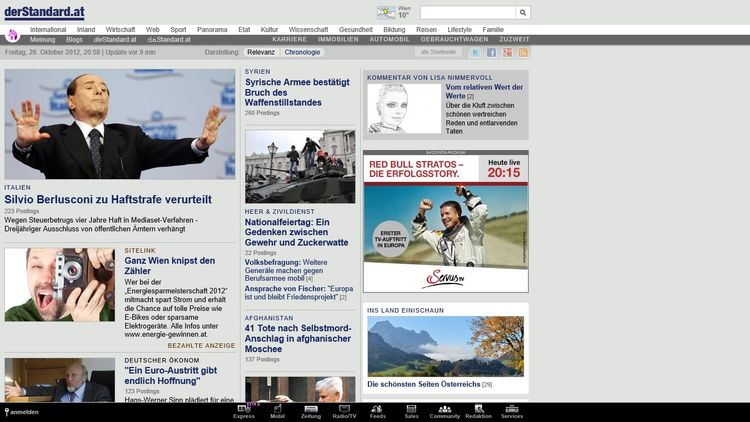The width and height of the screenshot is (750, 422).
Task: Click the Red Bull Stratos ad banner
Action: (446, 223)
